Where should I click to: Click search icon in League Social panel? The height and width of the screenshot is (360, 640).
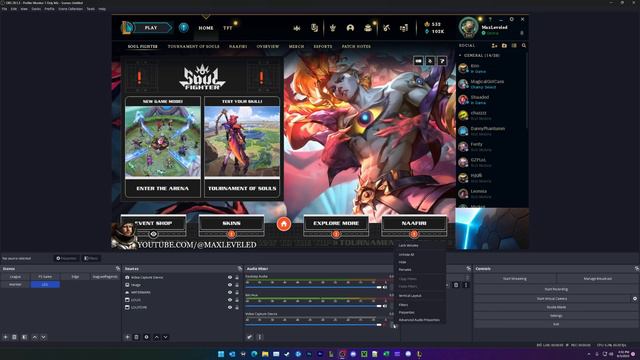click(x=524, y=46)
